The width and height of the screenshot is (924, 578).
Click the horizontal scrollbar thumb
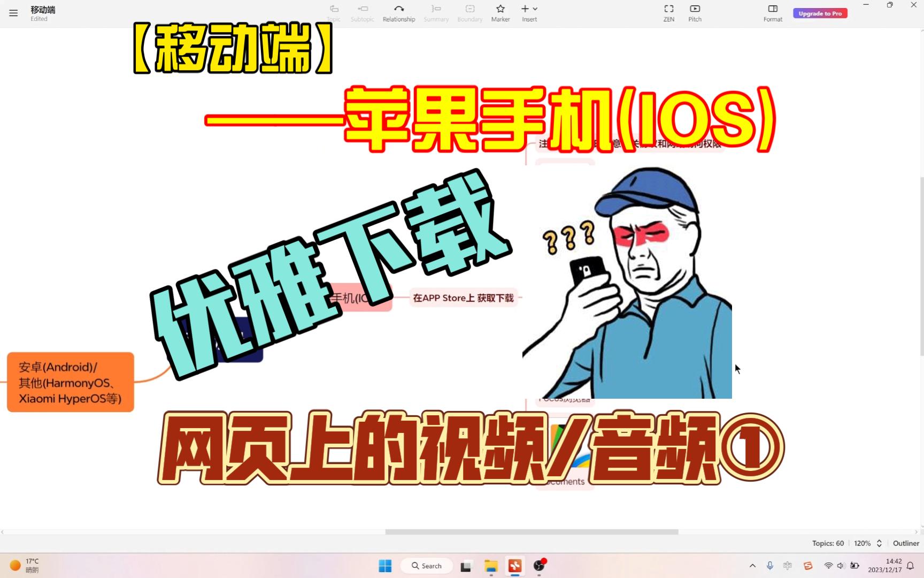click(x=532, y=532)
